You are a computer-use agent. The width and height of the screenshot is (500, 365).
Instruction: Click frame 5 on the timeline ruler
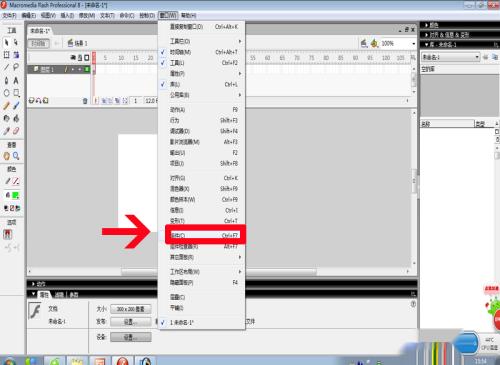(105, 58)
